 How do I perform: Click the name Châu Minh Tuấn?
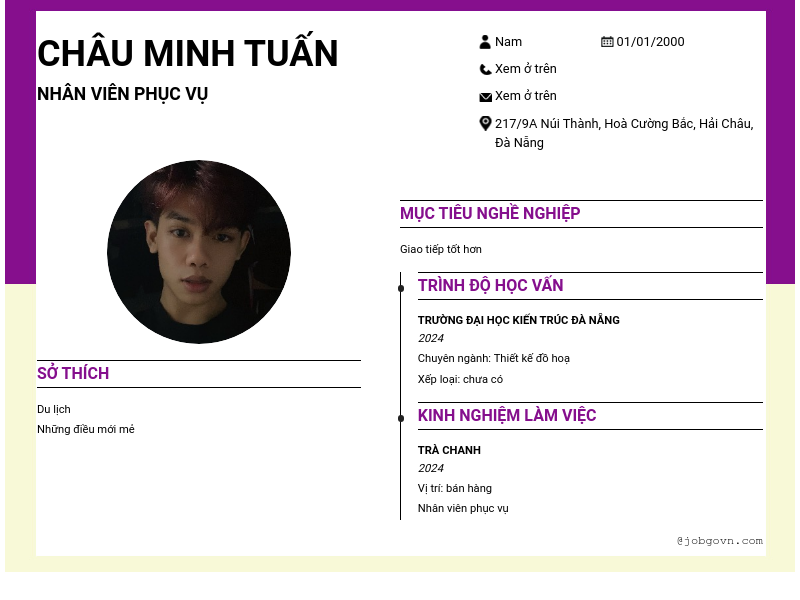click(188, 54)
